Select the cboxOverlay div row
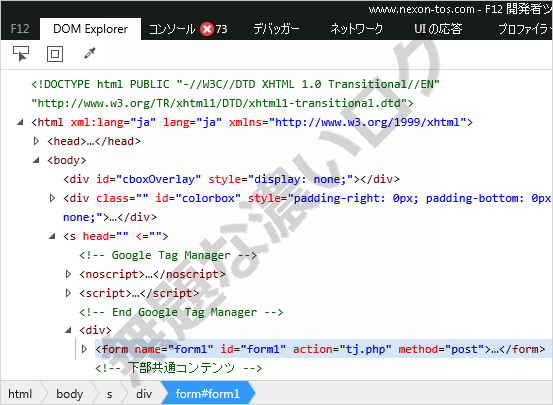The image size is (553, 405). click(x=231, y=179)
